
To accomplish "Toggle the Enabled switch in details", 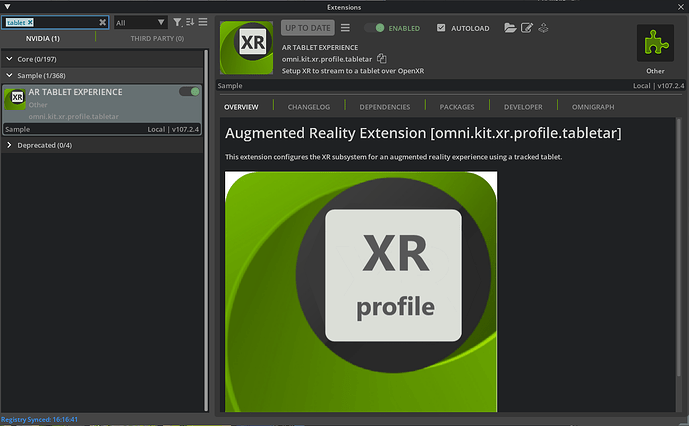I will [374, 28].
